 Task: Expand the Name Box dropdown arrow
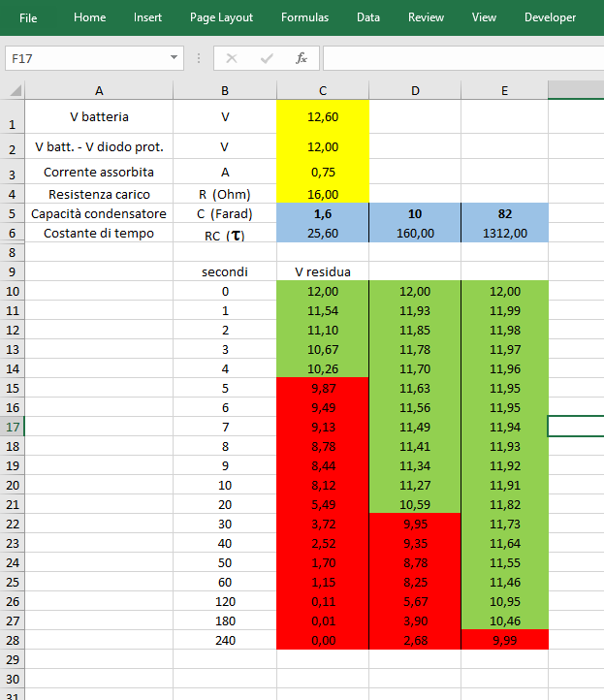(175, 58)
